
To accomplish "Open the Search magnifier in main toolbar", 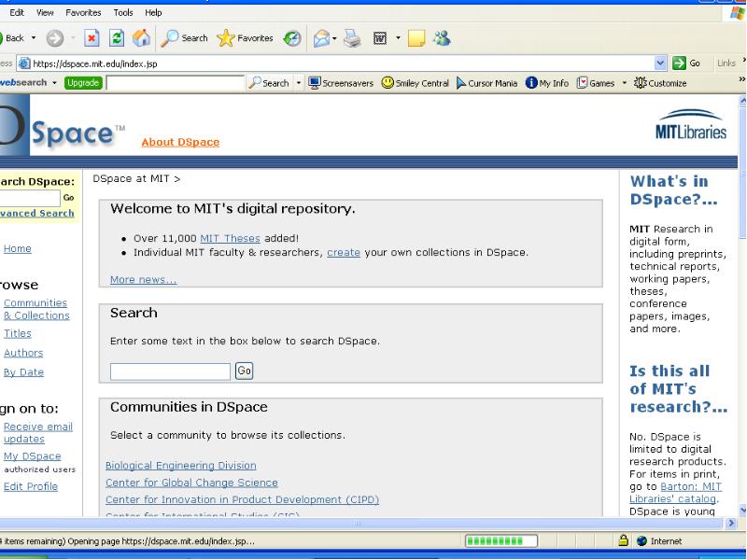I will pos(184,38).
